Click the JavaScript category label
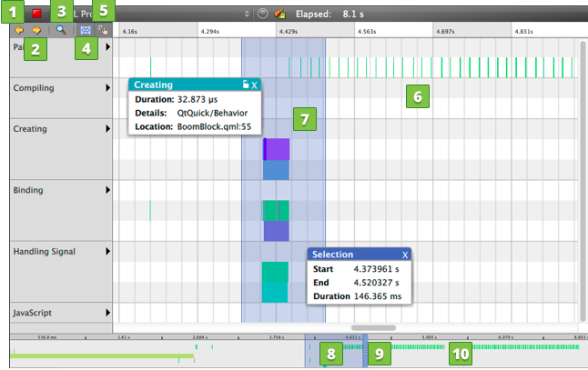This screenshot has width=588, height=370. [32, 313]
